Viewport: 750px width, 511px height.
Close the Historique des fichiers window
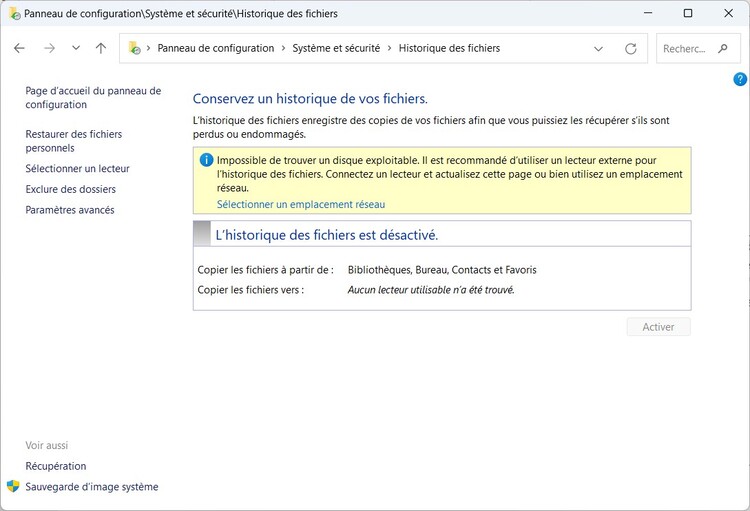tap(728, 13)
